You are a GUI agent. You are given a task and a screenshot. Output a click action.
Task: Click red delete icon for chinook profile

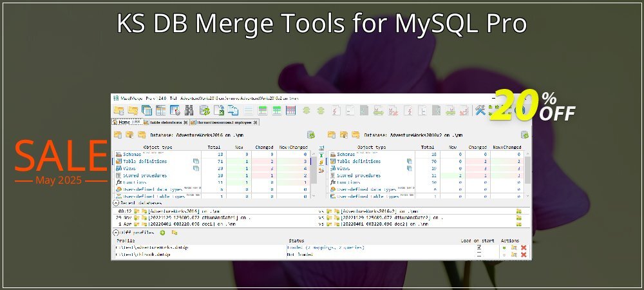524,255
